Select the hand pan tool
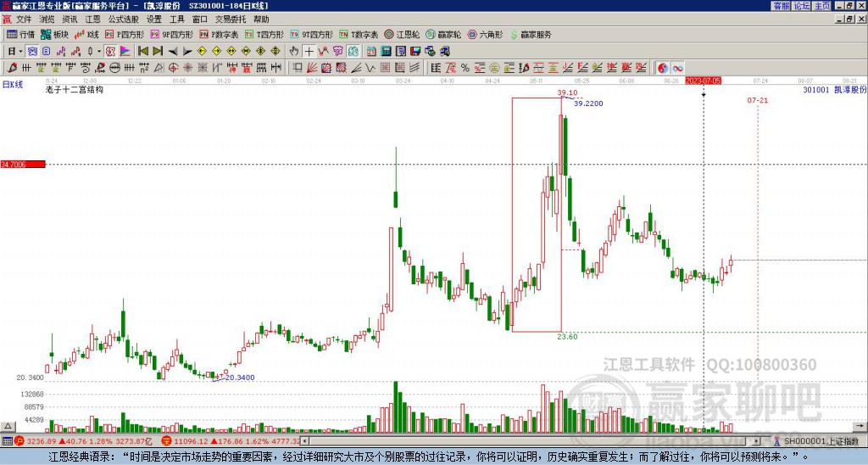Viewport: 868px width, 465px height. tap(294, 52)
